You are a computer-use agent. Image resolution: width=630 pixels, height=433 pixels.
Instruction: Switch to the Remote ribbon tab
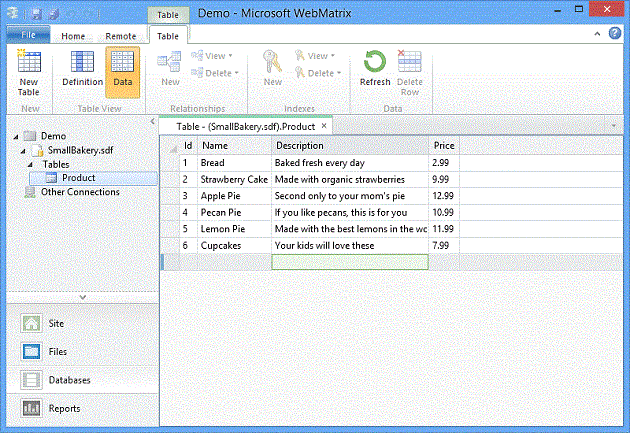[x=121, y=36]
